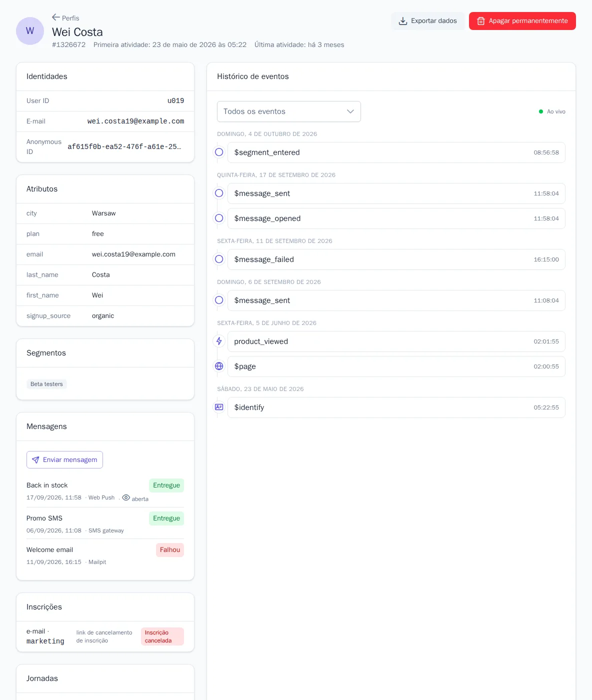
Task: Click the profile ID #1326672
Action: [68, 45]
